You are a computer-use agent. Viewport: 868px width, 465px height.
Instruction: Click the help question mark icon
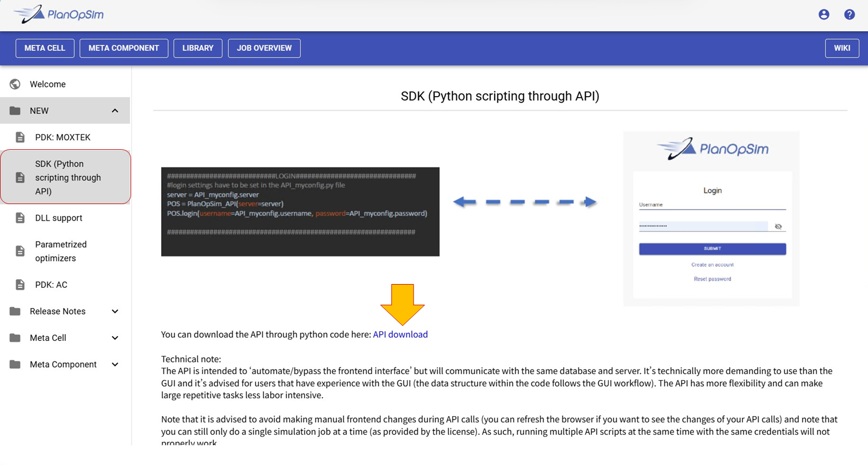(x=849, y=14)
